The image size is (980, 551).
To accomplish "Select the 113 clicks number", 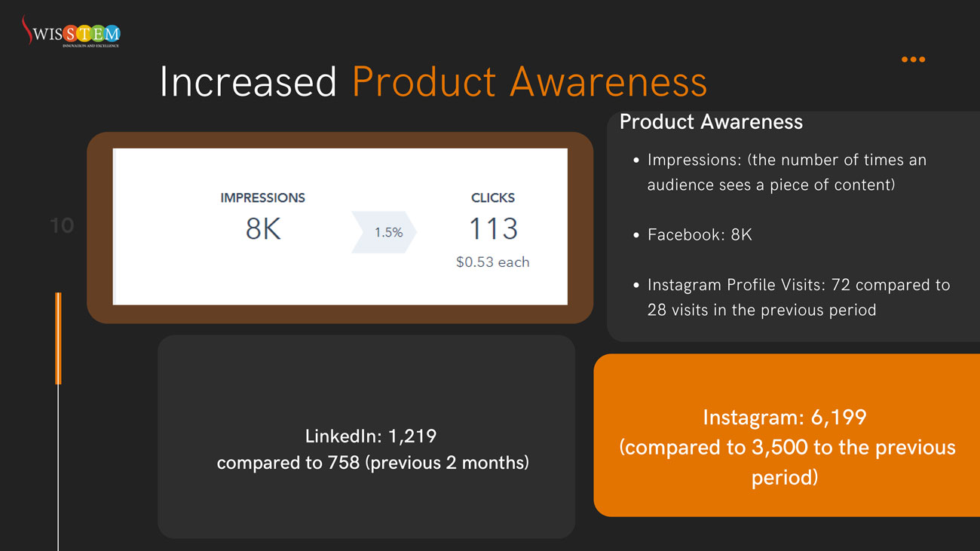I will pyautogui.click(x=493, y=229).
